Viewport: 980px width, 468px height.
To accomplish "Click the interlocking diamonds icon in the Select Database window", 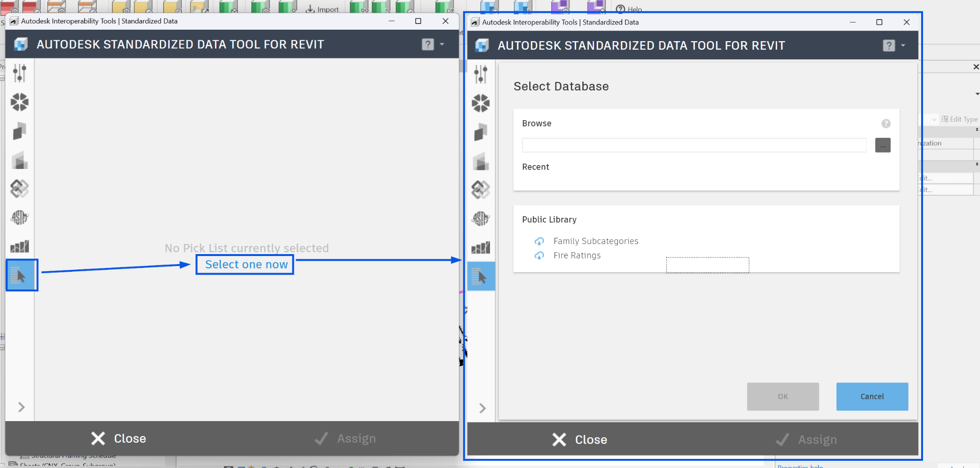I will point(481,189).
